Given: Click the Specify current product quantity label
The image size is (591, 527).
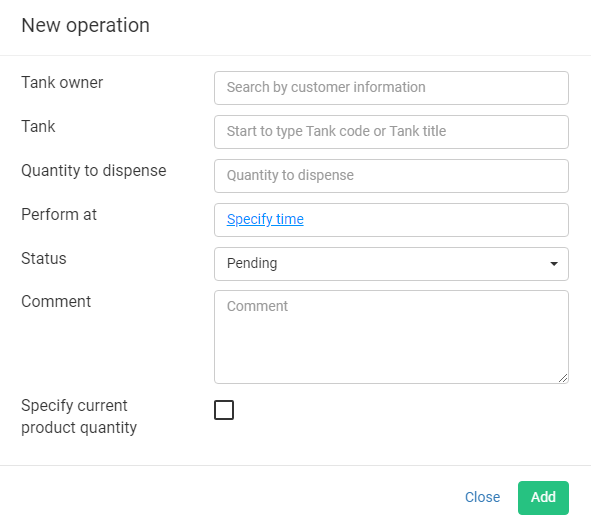Looking at the screenshot, I should point(79,417).
